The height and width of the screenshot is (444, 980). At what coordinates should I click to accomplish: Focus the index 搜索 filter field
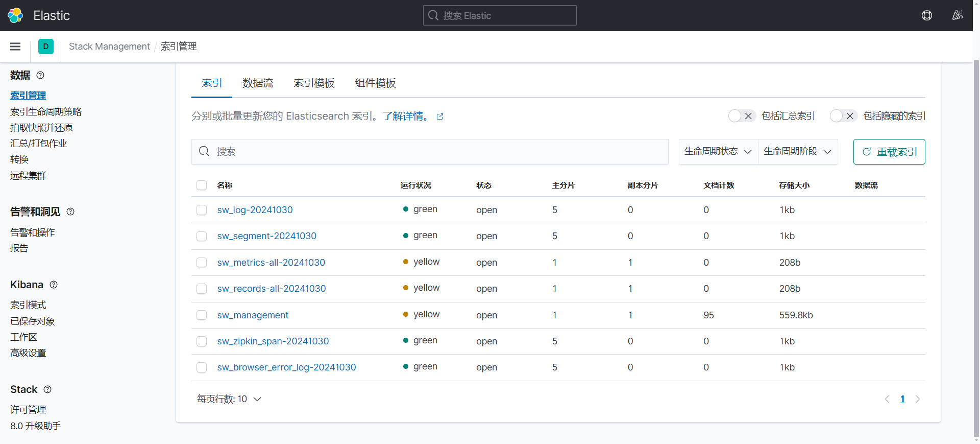pos(430,152)
